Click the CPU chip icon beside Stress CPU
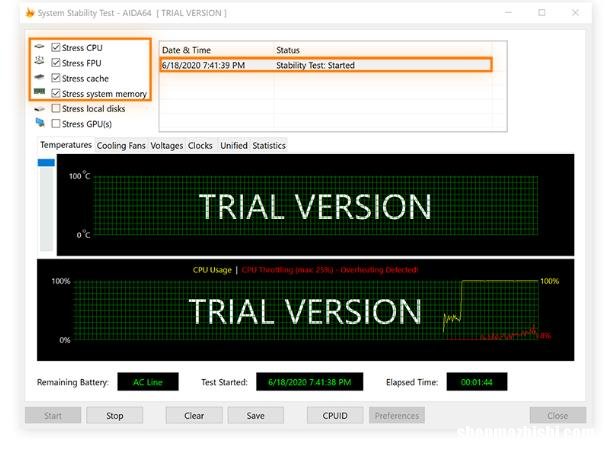The width and height of the screenshot is (605, 449). tap(39, 47)
